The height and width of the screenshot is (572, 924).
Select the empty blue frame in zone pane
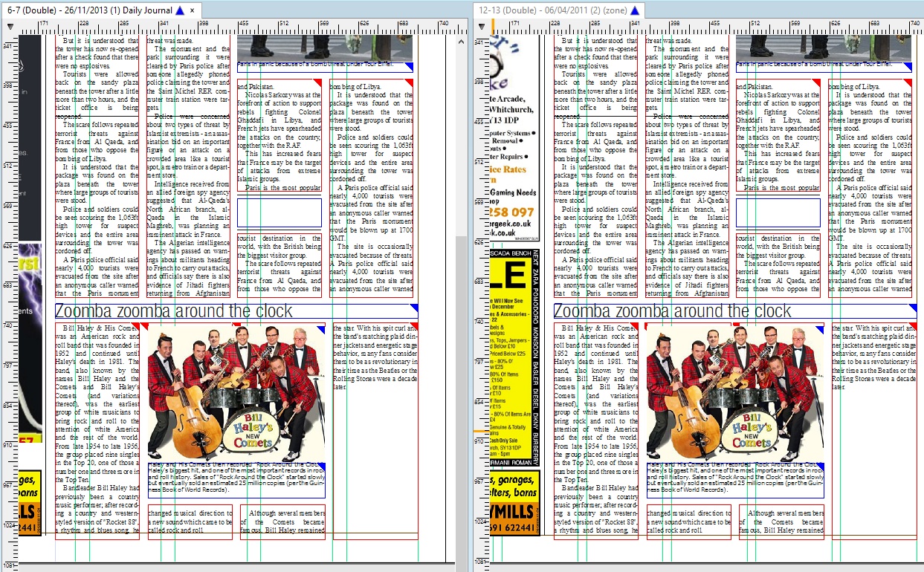click(778, 212)
